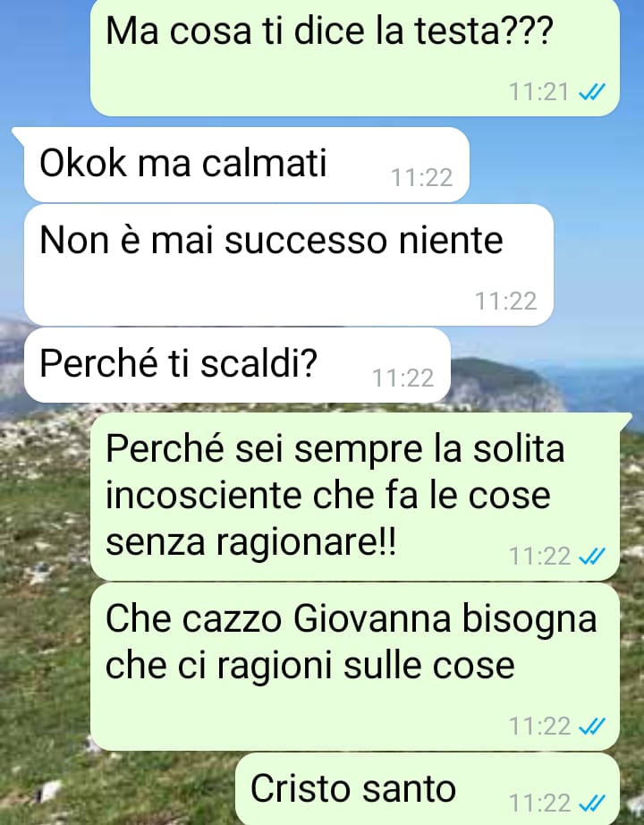Select the 'Okok ma calmati' message bubble
The height and width of the screenshot is (825, 644).
click(246, 165)
